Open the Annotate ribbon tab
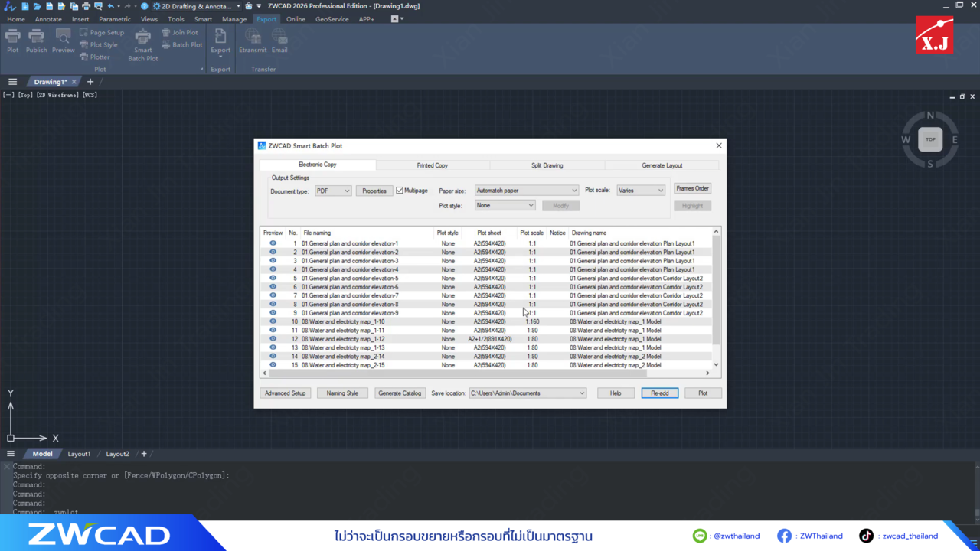Screen dimensions: 980x551 click(x=48, y=19)
